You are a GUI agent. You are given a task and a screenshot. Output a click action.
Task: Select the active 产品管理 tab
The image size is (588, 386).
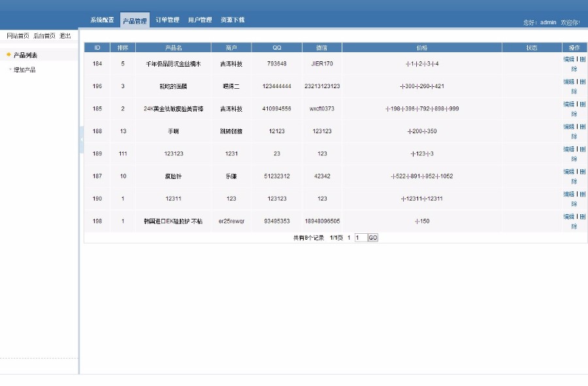tap(133, 20)
